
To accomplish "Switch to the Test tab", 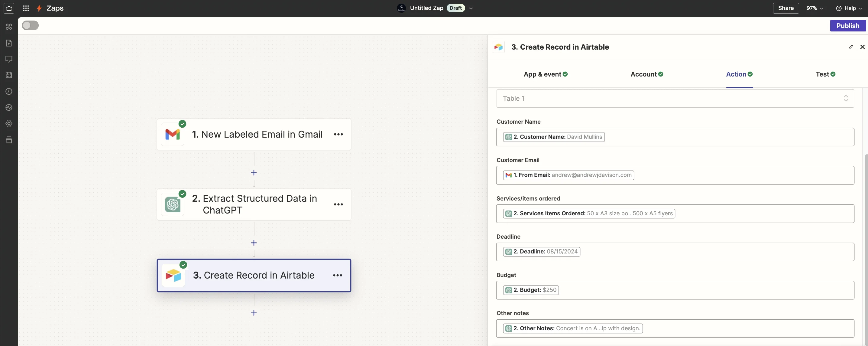I will coord(825,74).
